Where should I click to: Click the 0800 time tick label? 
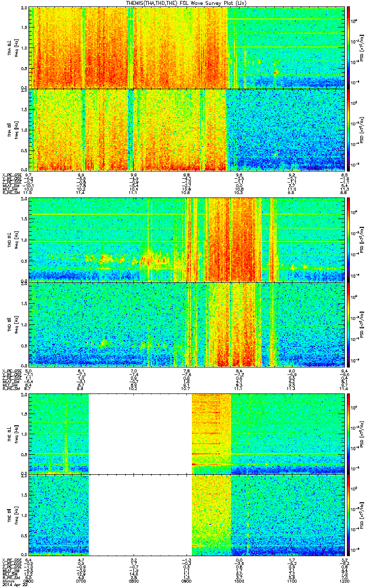134,580
